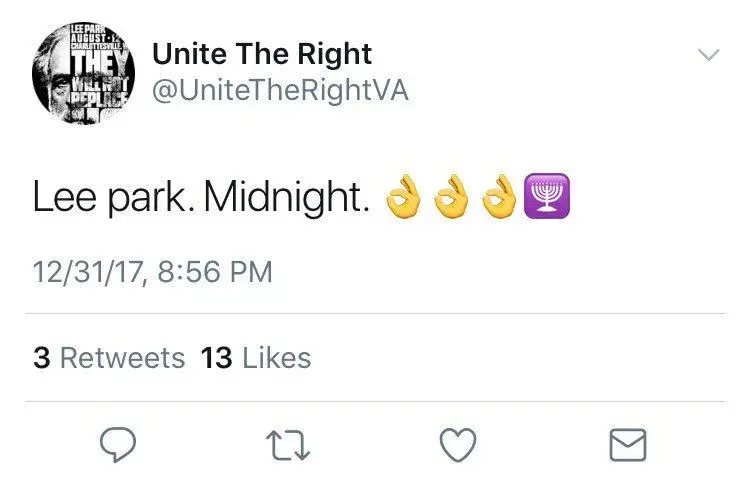Open the tweet options chevron menu
Viewport: 750px width, 487px height.
(x=708, y=56)
